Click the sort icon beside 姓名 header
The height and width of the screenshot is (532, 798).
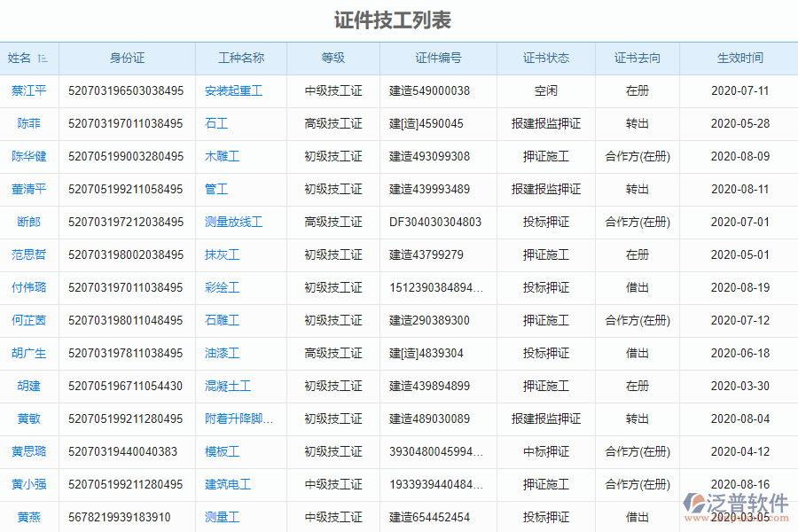[41, 58]
